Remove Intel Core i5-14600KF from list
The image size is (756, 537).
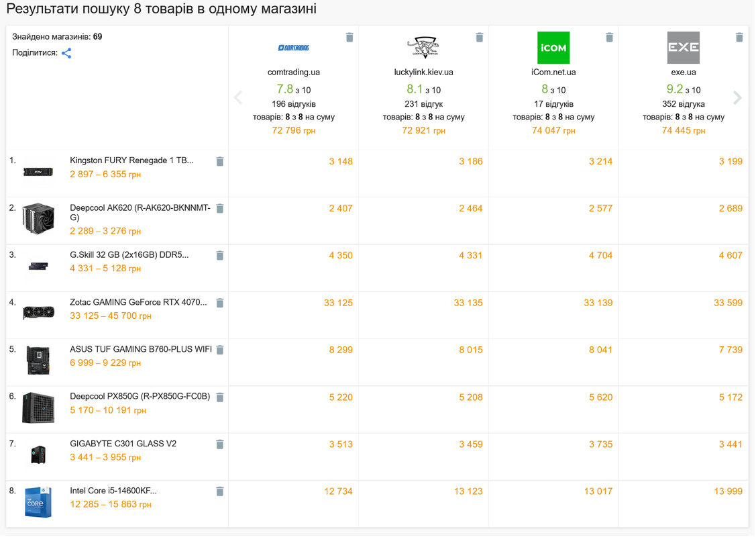point(220,491)
